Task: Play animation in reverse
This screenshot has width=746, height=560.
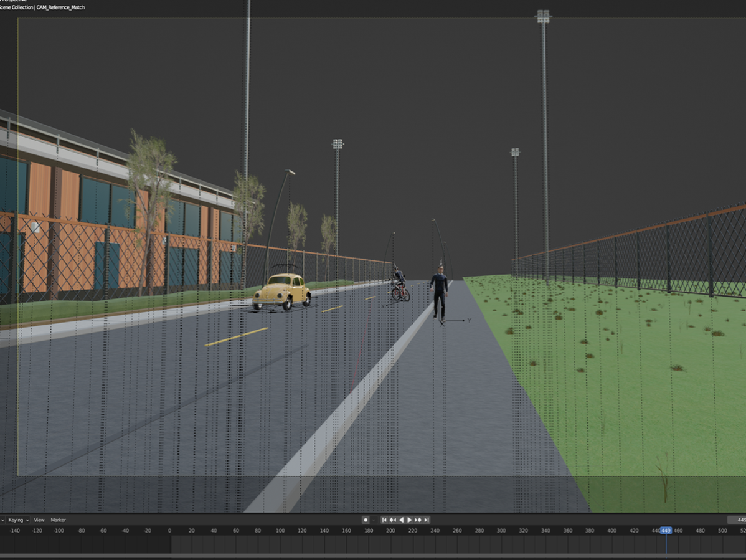Action: [401, 520]
